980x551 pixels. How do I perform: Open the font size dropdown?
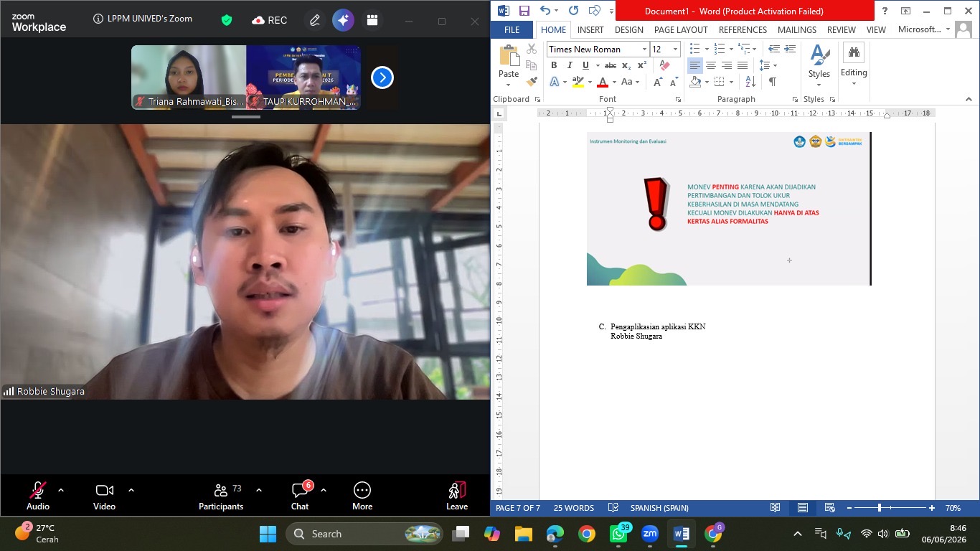(x=675, y=49)
